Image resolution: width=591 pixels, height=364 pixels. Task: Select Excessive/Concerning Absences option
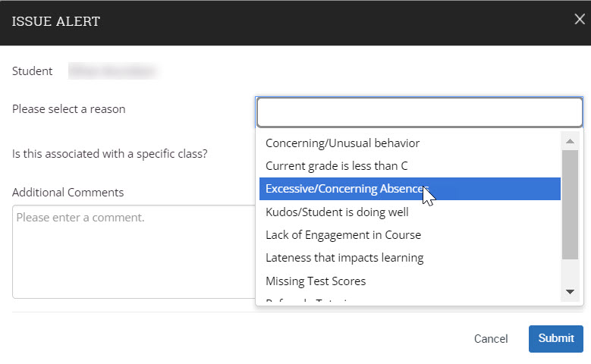(x=410, y=189)
